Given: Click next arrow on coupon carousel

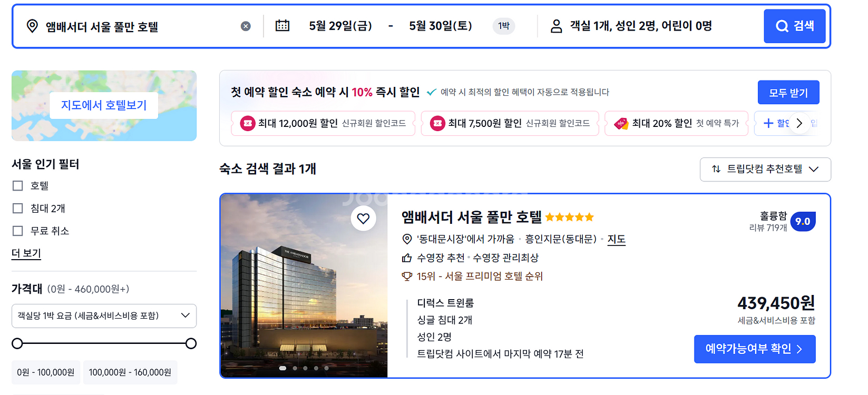Looking at the screenshot, I should [x=799, y=123].
